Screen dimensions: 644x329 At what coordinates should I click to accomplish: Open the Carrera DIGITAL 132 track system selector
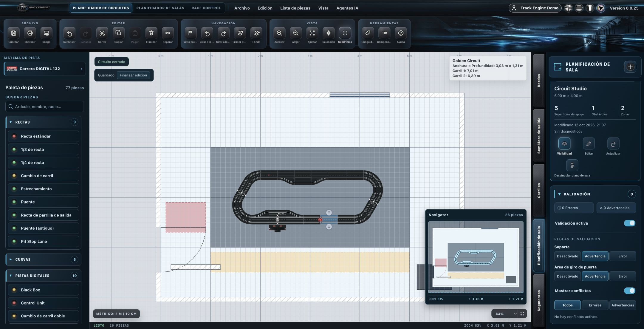[x=45, y=69]
